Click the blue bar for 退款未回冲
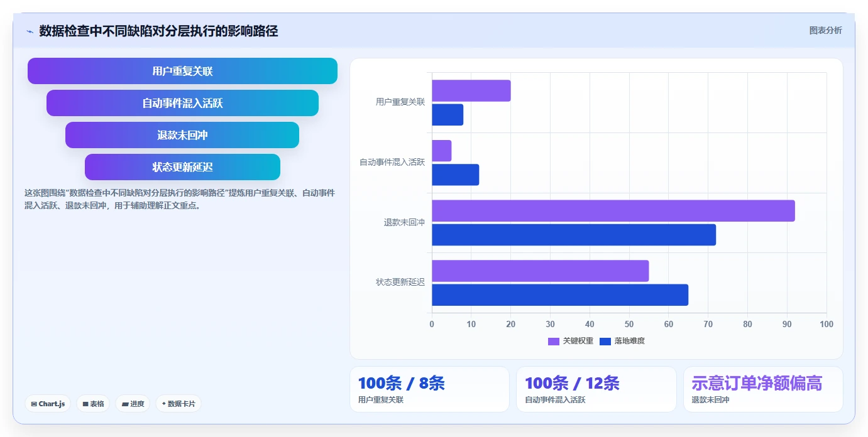 574,235
